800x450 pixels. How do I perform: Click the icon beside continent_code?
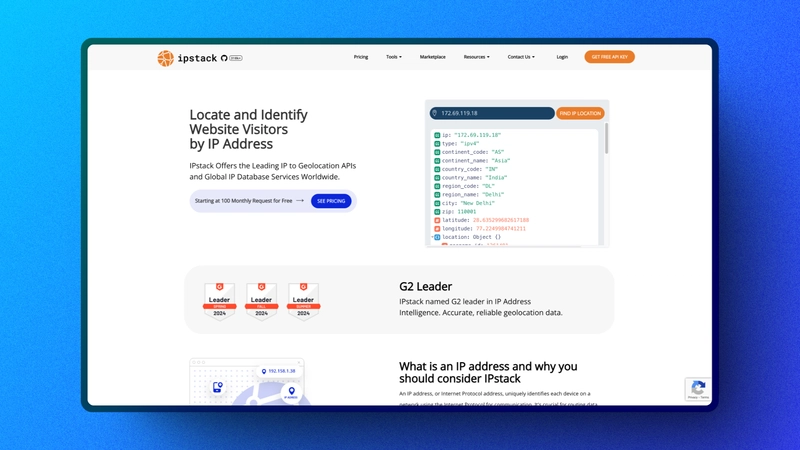click(x=437, y=152)
